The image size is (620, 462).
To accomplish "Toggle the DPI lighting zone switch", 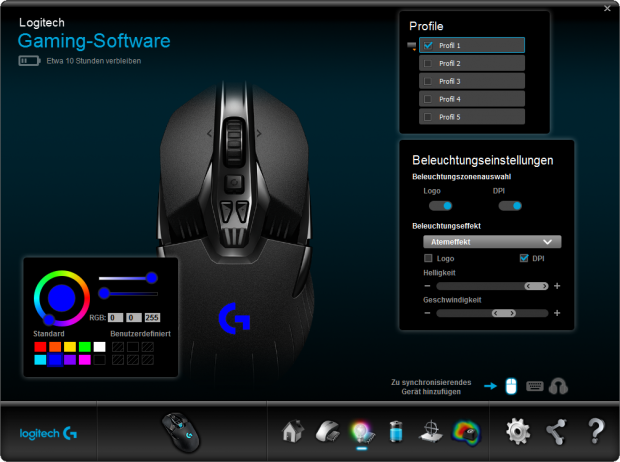I will click(x=510, y=206).
